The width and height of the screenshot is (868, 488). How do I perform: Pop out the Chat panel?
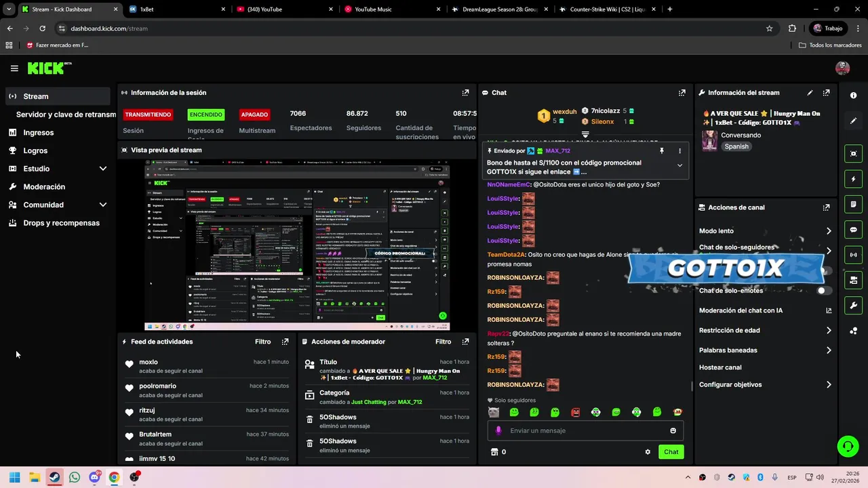[682, 93]
